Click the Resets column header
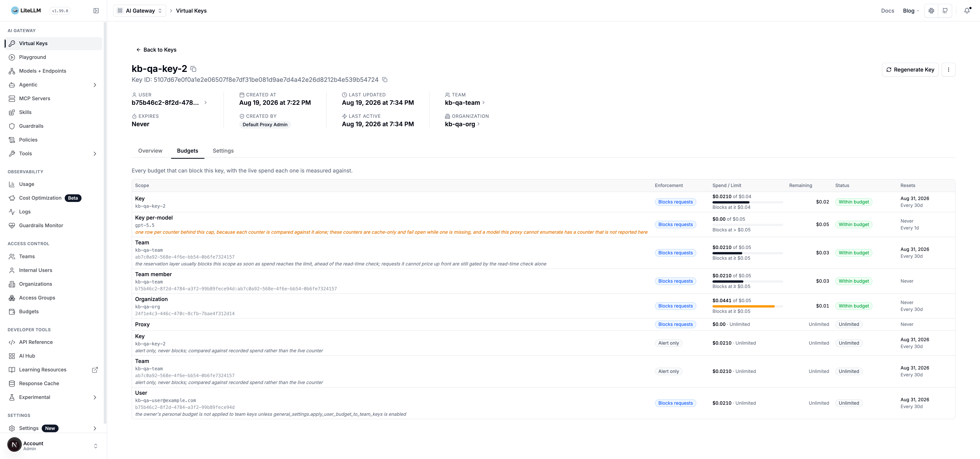Image resolution: width=980 pixels, height=459 pixels. tap(908, 186)
